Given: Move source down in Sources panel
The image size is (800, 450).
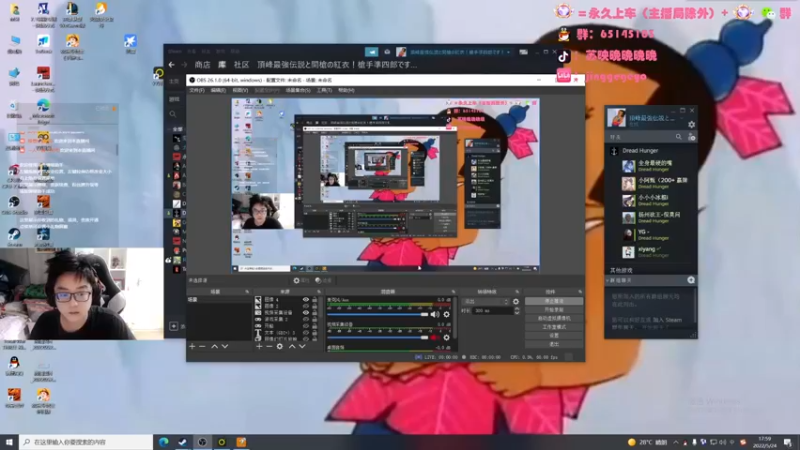Looking at the screenshot, I should point(303,346).
